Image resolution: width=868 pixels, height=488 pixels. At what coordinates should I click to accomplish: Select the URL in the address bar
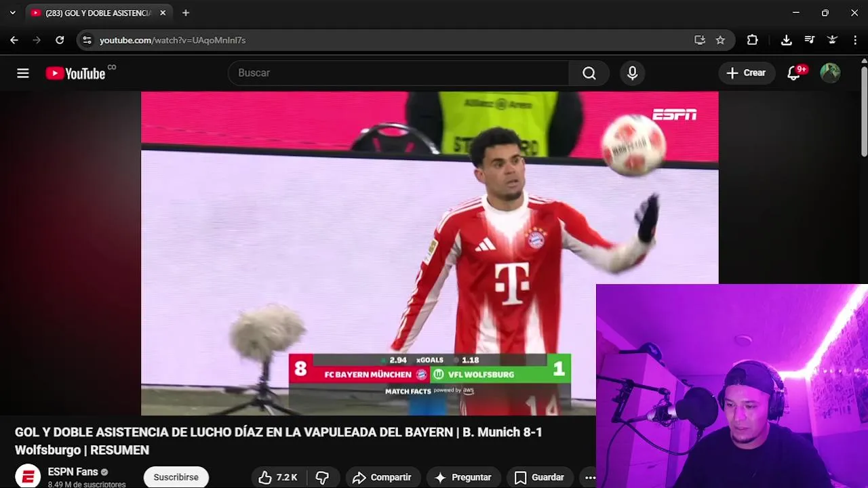[172, 40]
